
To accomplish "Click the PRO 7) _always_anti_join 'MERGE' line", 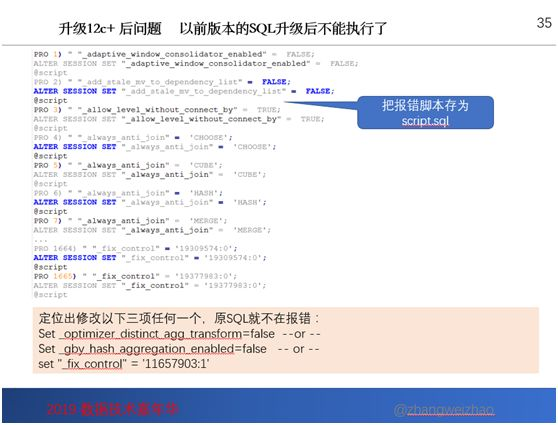I will (x=131, y=221).
